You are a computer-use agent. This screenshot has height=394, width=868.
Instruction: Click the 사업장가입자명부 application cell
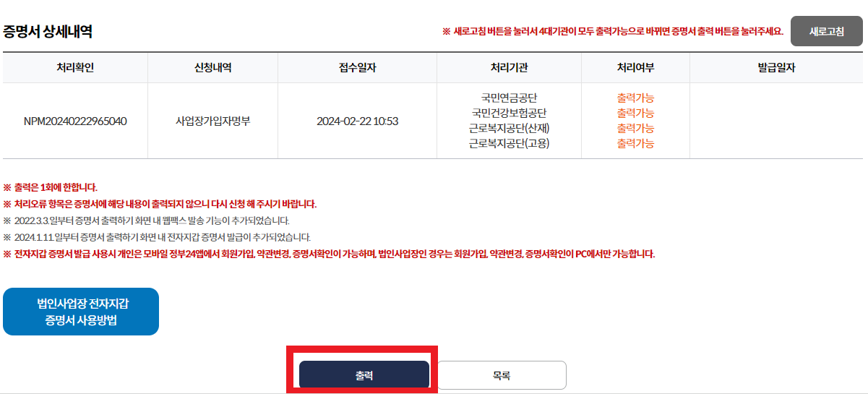213,121
